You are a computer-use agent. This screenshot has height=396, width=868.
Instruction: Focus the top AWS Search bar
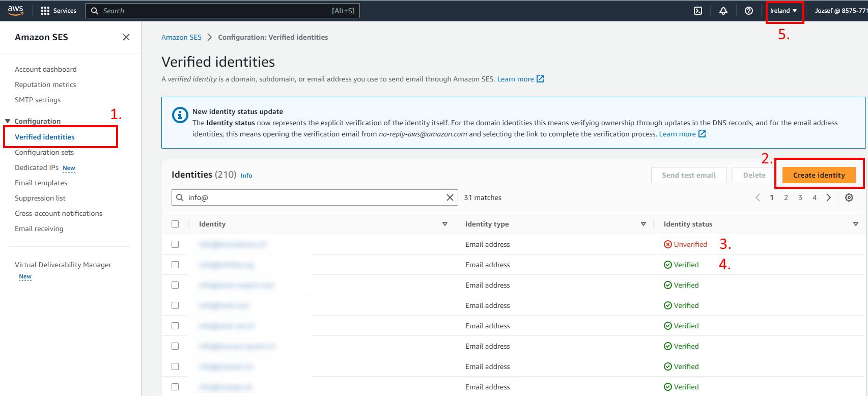click(222, 11)
